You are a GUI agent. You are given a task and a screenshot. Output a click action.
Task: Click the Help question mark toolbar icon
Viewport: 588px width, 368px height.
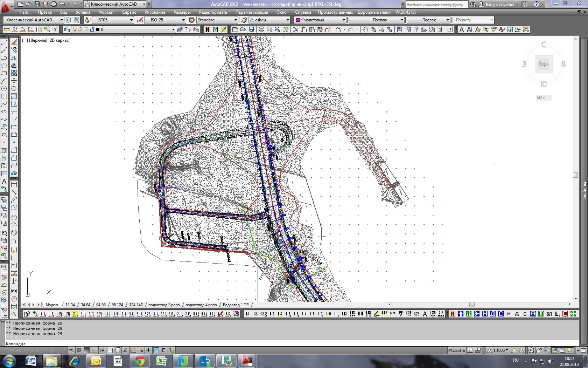pyautogui.click(x=450, y=29)
